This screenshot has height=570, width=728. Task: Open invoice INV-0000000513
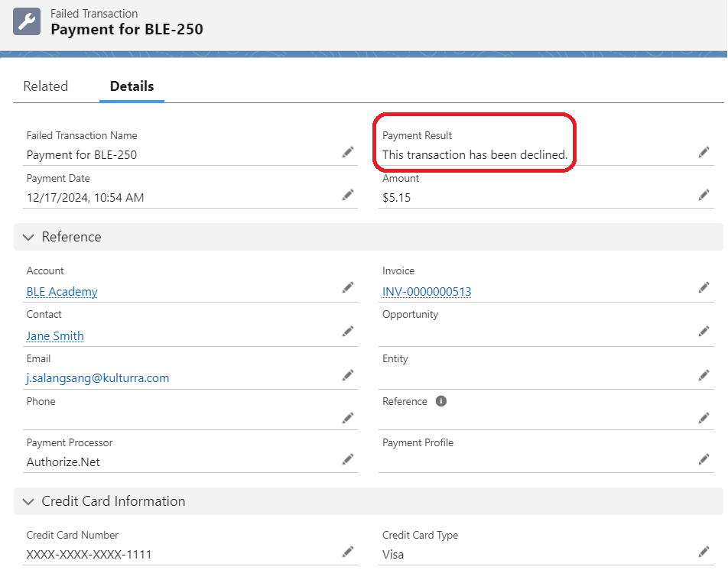pyautogui.click(x=427, y=292)
